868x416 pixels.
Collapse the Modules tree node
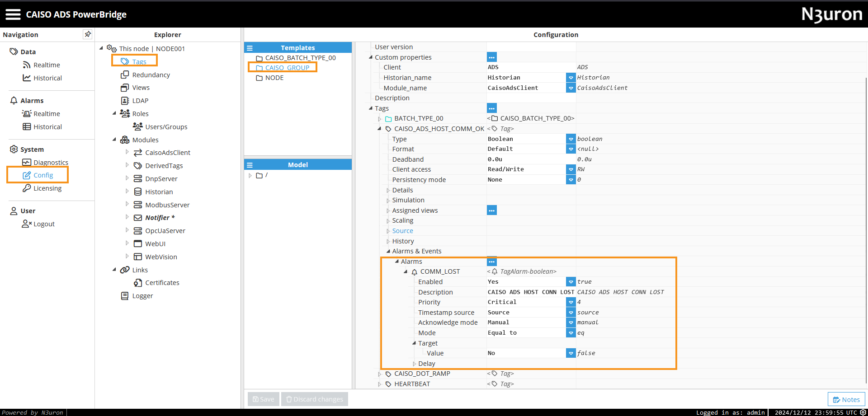pos(114,140)
